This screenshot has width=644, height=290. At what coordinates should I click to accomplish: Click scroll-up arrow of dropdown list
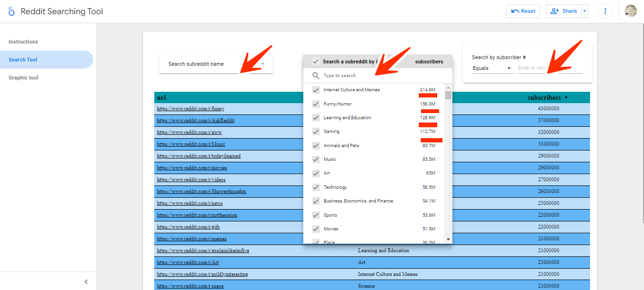coord(449,87)
